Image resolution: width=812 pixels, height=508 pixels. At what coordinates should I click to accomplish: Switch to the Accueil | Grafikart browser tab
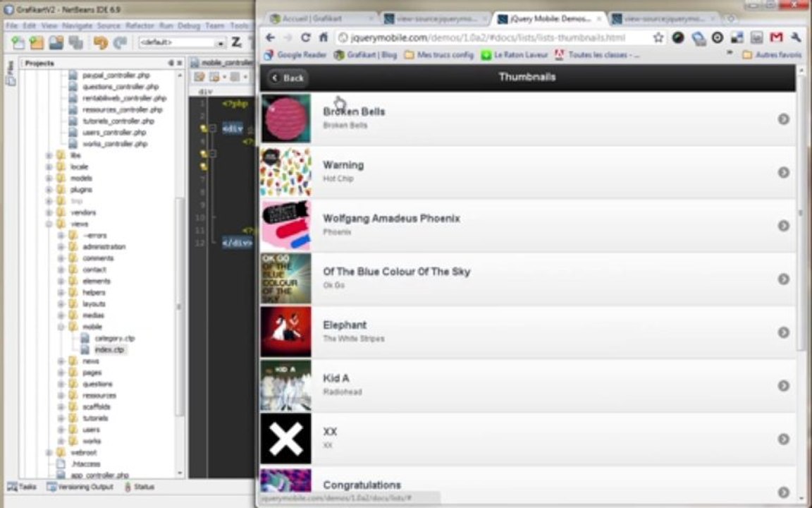[321, 18]
